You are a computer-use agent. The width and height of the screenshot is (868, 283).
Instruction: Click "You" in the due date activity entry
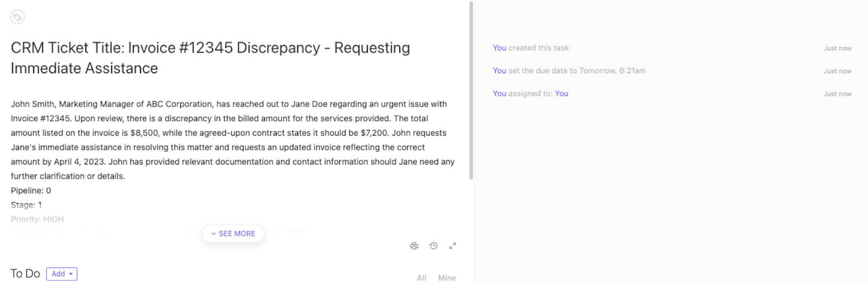(499, 71)
